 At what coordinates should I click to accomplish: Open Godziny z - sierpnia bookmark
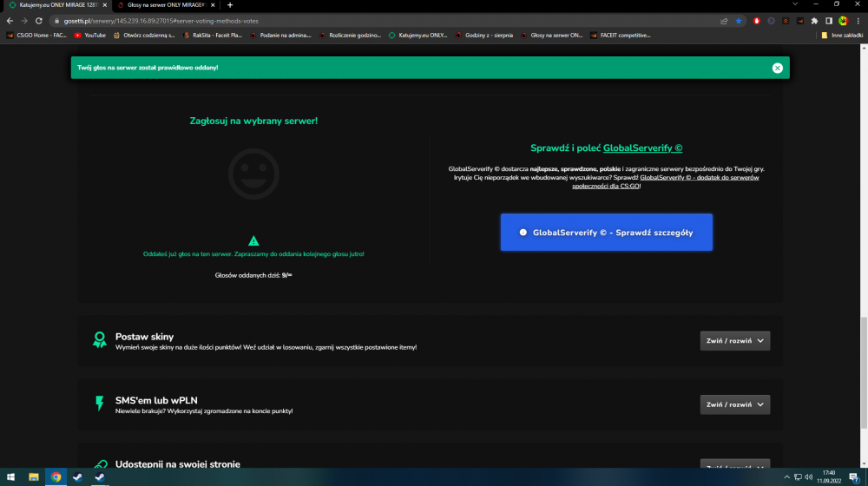point(484,36)
